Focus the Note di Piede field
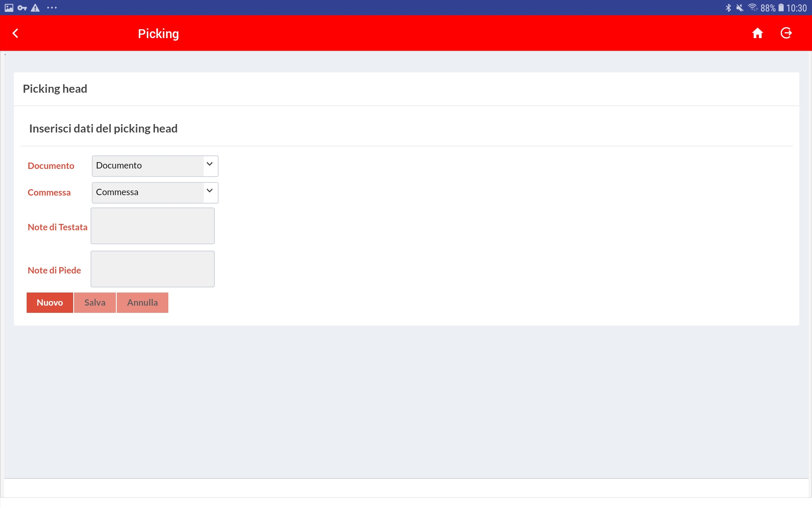Image resolution: width=812 pixels, height=508 pixels. point(153,269)
